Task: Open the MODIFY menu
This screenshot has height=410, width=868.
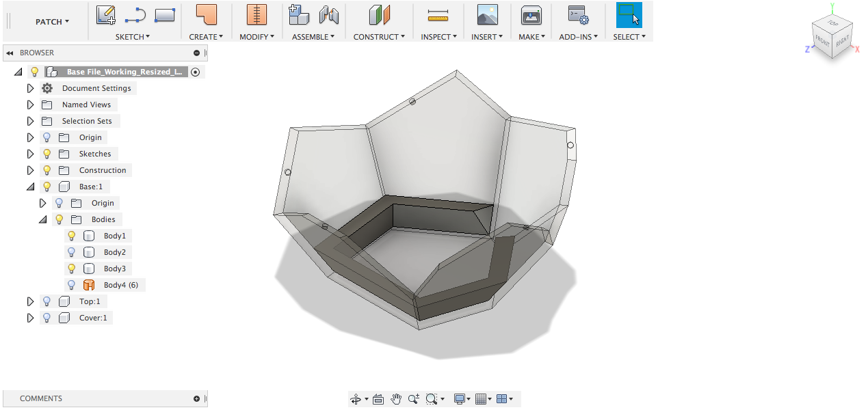Action: [x=257, y=37]
